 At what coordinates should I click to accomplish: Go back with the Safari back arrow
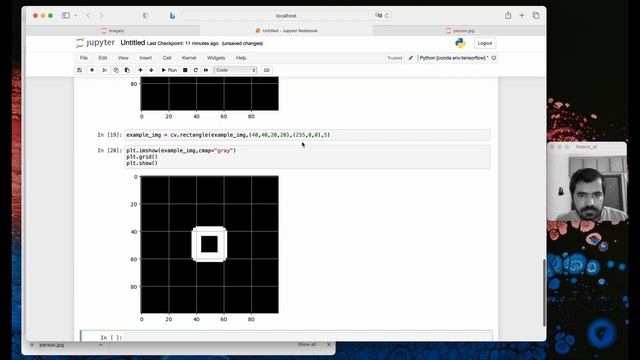tap(88, 16)
